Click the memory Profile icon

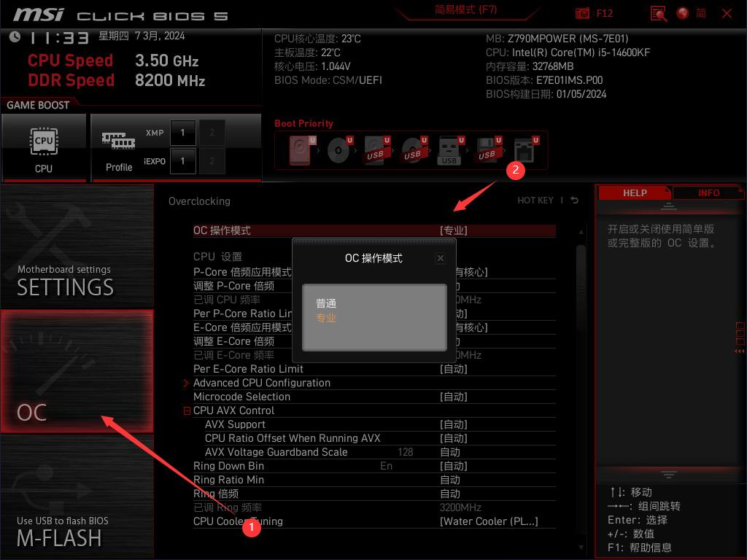point(119,141)
